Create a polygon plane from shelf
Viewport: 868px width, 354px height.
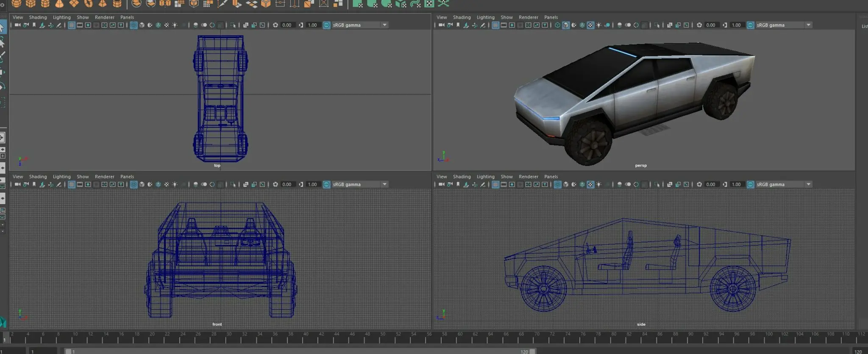click(x=74, y=4)
